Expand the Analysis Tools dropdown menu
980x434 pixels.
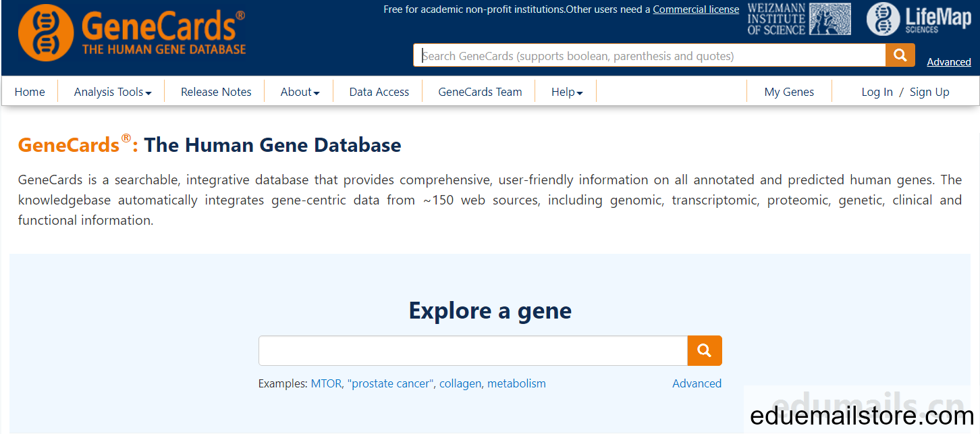(113, 92)
